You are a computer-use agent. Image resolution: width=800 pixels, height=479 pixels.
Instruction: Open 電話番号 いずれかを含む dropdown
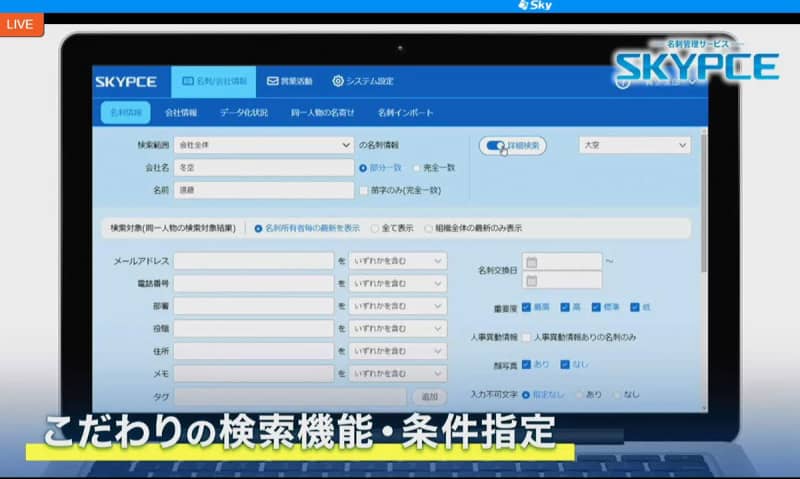398,284
